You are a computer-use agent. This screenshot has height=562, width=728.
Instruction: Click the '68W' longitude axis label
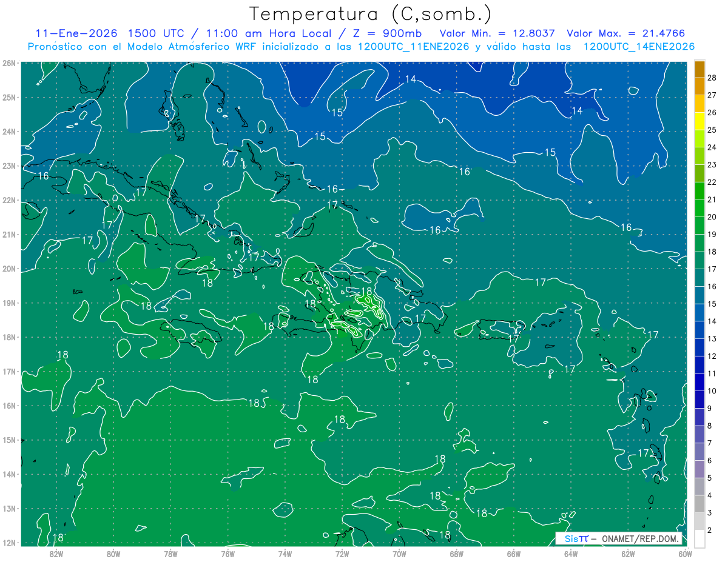pyautogui.click(x=457, y=554)
